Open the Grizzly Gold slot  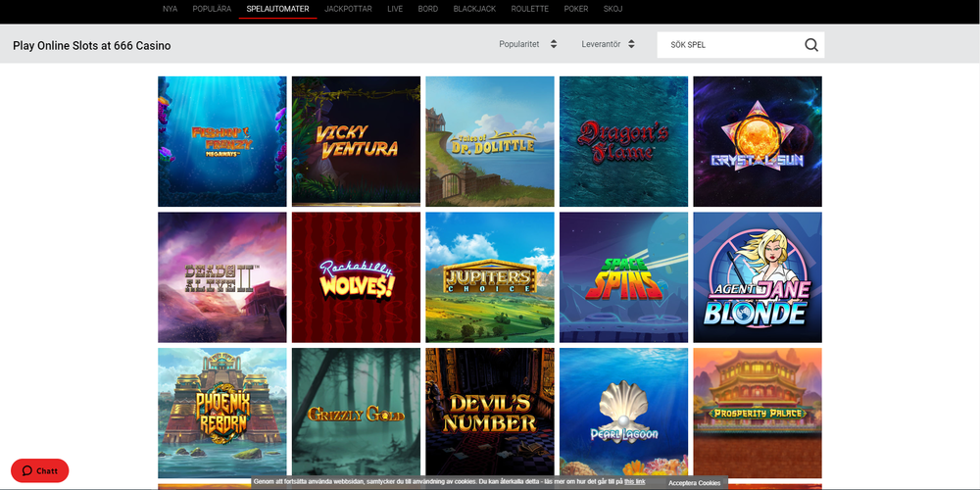click(x=357, y=414)
